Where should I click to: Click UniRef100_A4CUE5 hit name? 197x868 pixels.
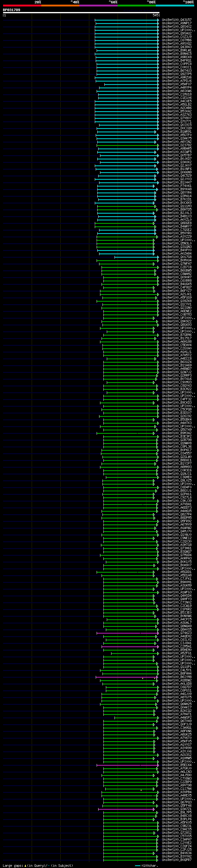(177, 101)
